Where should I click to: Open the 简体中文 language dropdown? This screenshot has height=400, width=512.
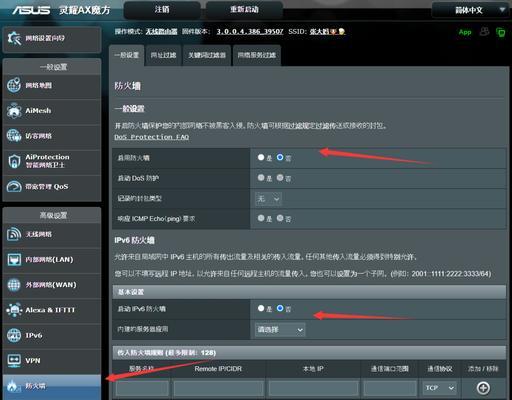tap(470, 10)
